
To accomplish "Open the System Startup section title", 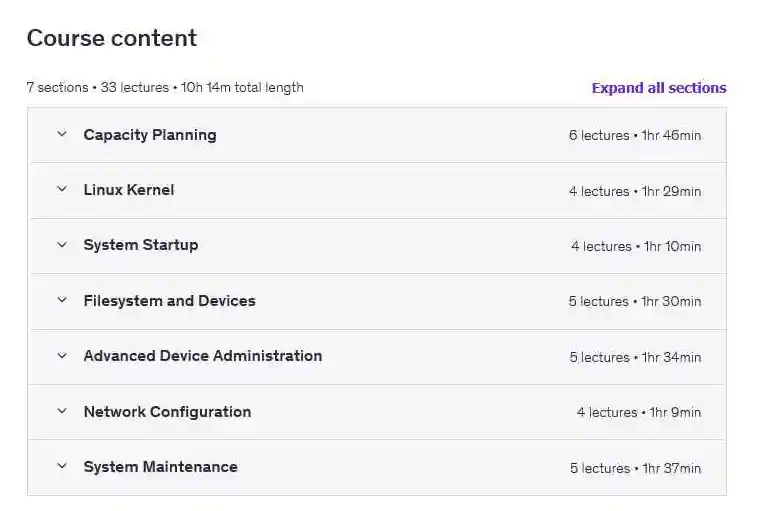I will [x=141, y=245].
